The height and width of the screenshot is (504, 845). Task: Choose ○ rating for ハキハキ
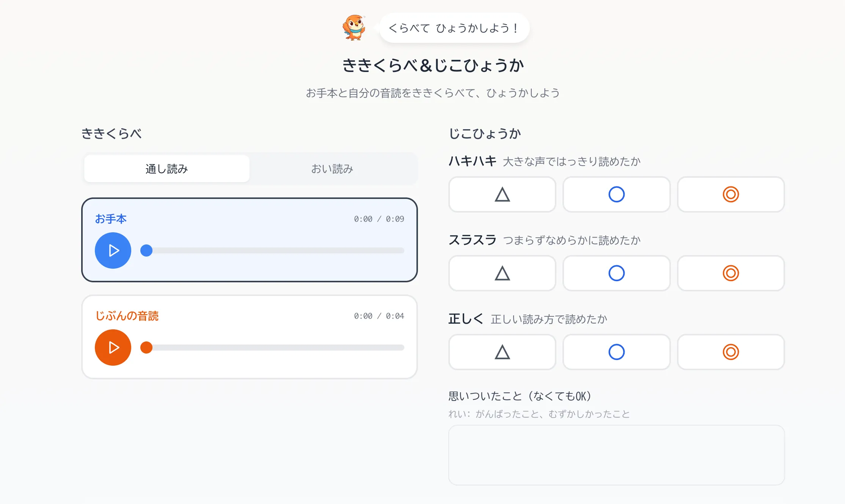click(x=616, y=194)
